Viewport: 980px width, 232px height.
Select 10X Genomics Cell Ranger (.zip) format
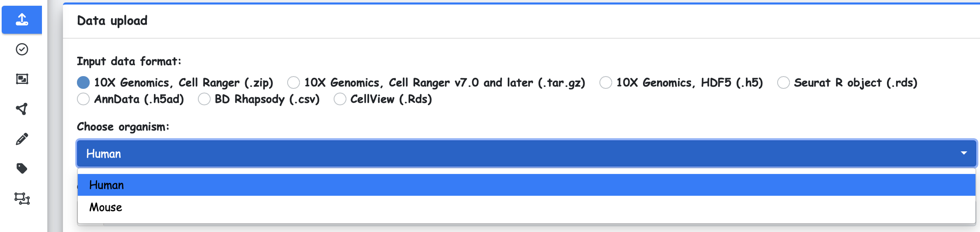83,83
